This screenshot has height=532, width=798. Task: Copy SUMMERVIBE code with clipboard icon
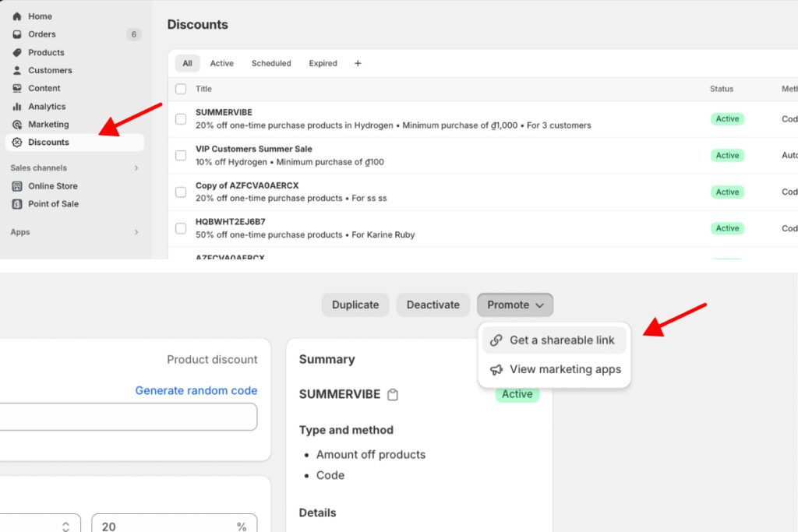point(393,395)
